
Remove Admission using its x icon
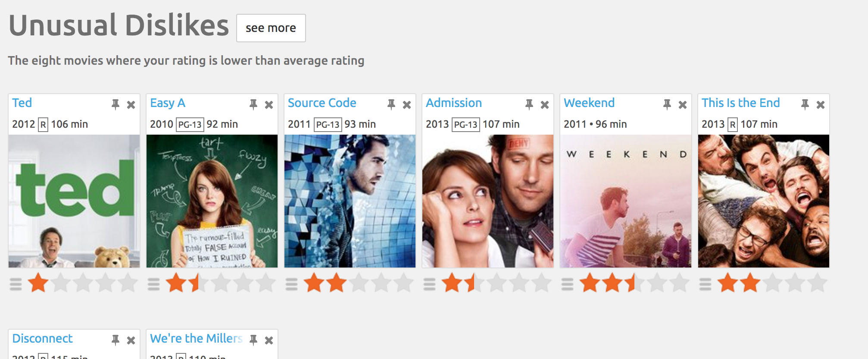(544, 104)
